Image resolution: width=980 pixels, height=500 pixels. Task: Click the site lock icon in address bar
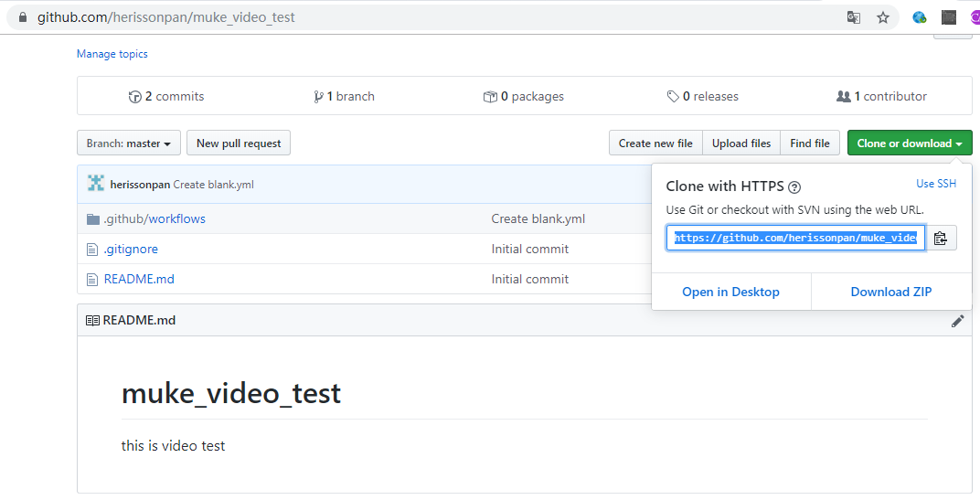(23, 17)
